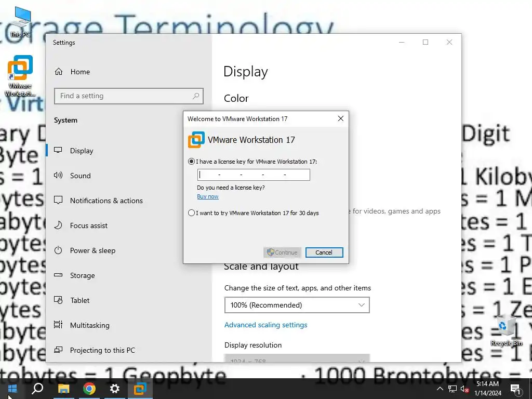Show hidden system tray icons

[x=440, y=389]
